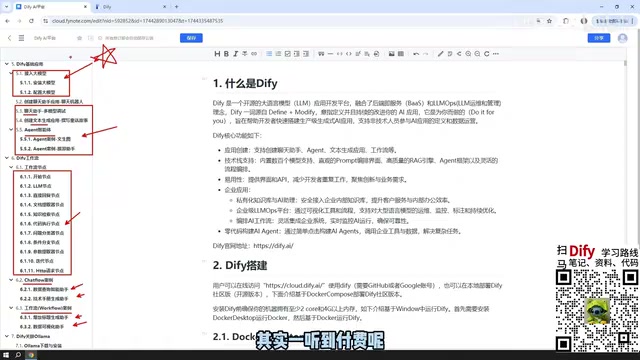Collapse section 7 Dify Ollama
The height and width of the screenshot is (360, 640).
[x=7, y=336]
